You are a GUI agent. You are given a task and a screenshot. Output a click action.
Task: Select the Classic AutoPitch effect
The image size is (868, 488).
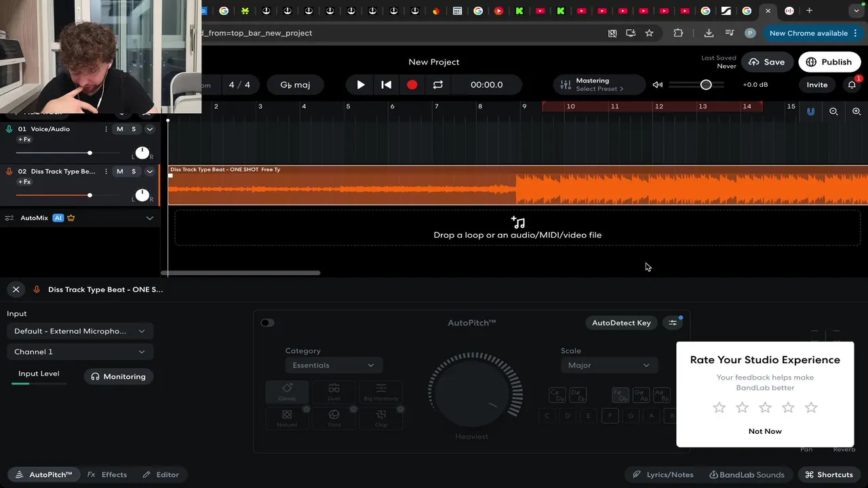287,392
